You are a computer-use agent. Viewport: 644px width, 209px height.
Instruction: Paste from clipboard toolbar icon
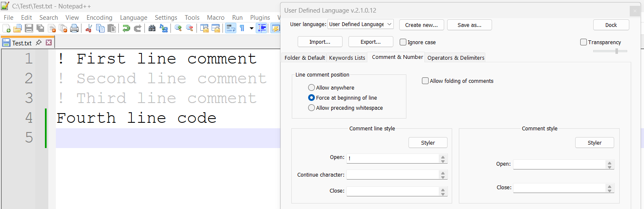[x=111, y=29]
